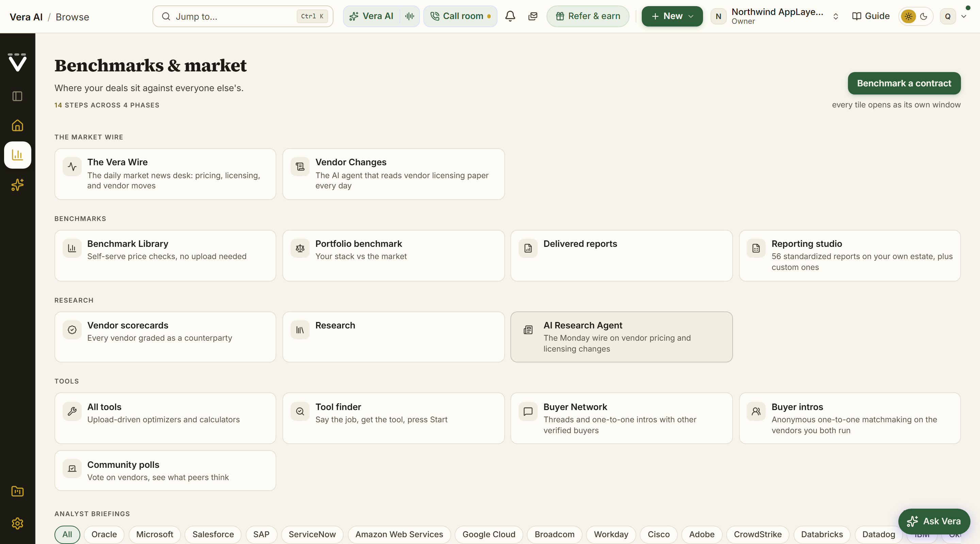
Task: Click the Buyer intros people icon
Action: [x=756, y=411]
